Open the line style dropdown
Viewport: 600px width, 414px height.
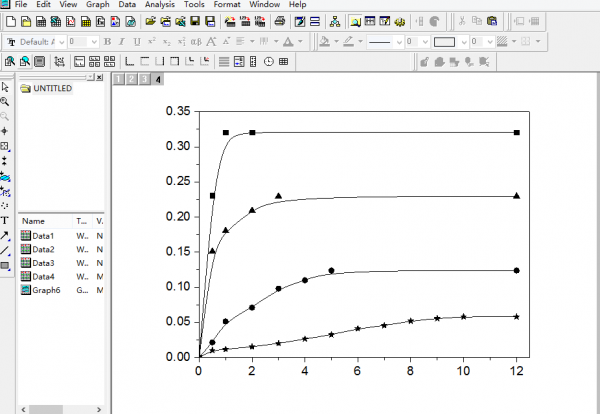[x=399, y=42]
